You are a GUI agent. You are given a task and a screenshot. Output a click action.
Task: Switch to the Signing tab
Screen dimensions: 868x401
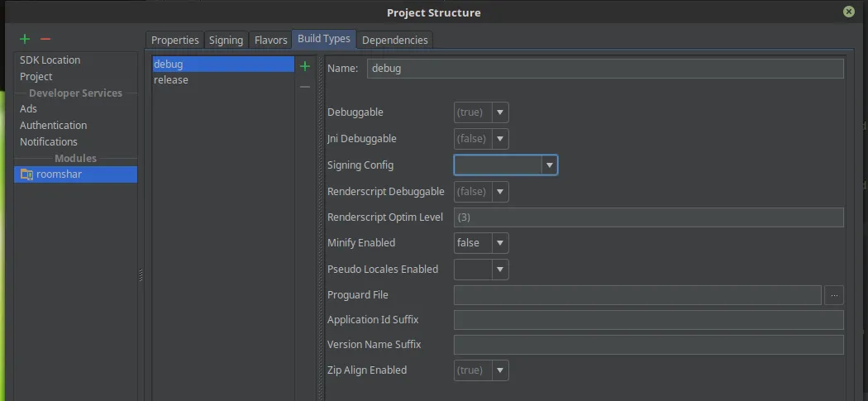226,40
